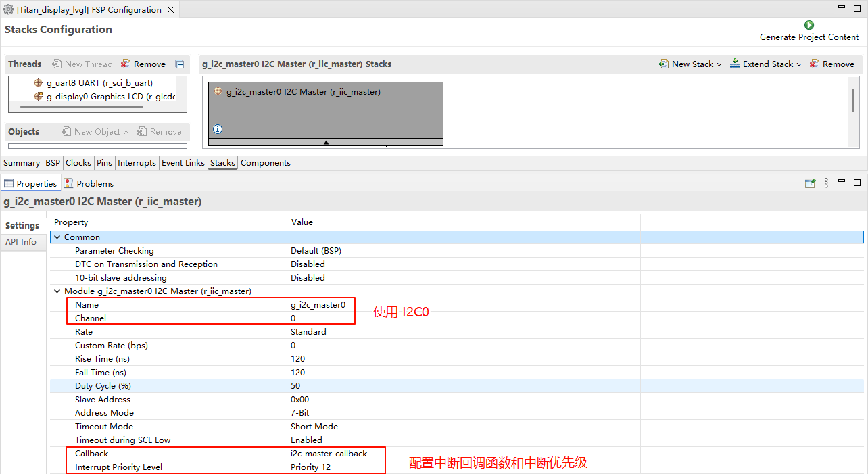Click the info icon on I2C stack block

pos(218,129)
